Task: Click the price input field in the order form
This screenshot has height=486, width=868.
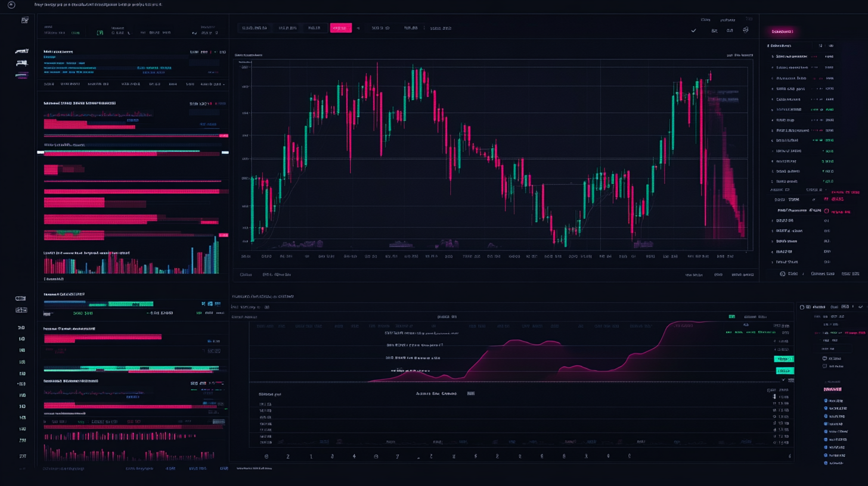Action: 833,348
